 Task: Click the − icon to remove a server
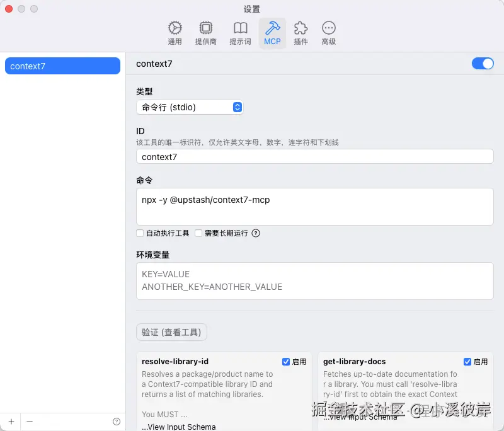pyautogui.click(x=29, y=421)
